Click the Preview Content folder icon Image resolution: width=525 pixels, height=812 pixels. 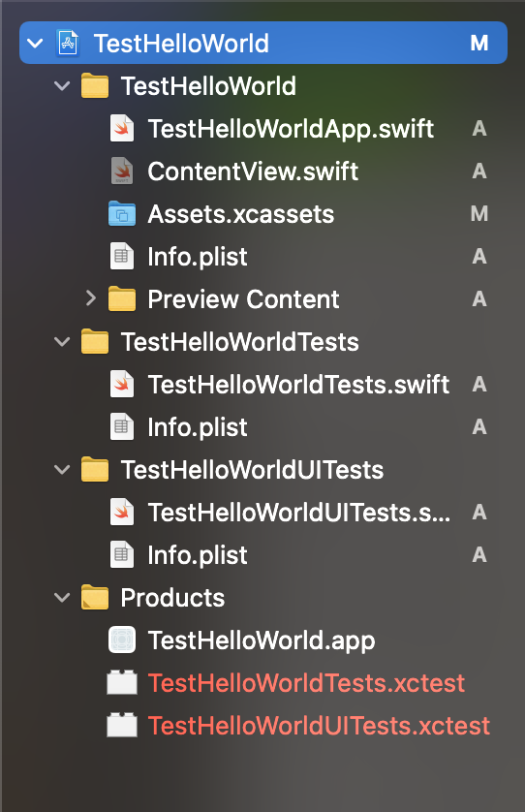click(x=122, y=298)
